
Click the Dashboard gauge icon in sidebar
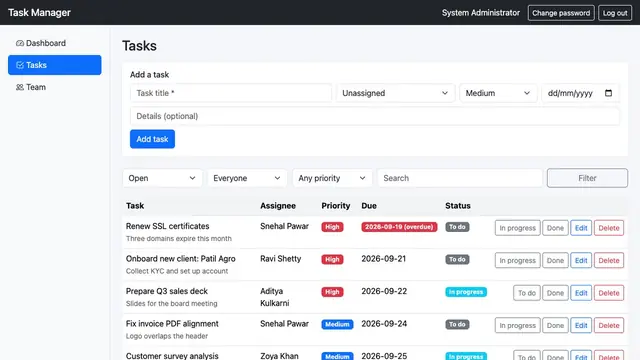tap(20, 43)
